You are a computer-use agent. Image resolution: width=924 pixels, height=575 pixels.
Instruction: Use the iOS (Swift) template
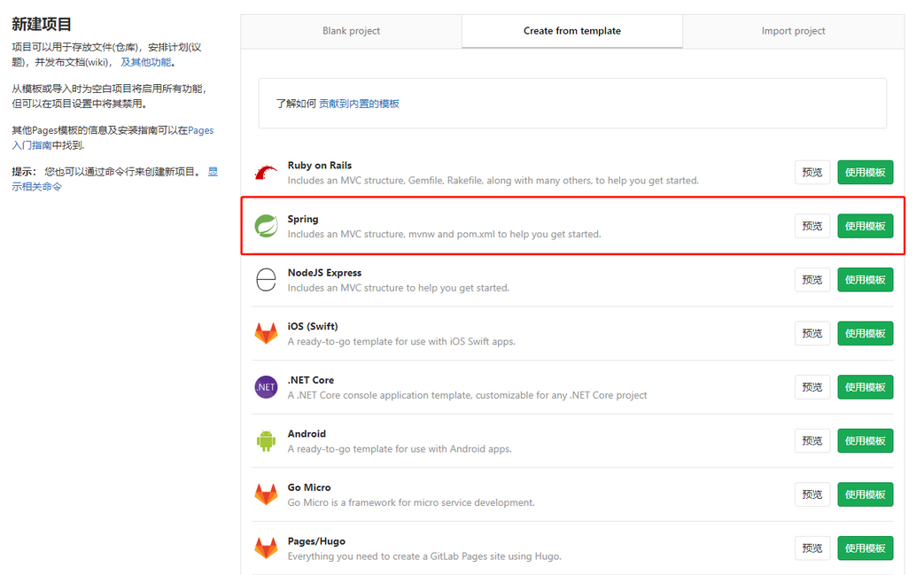pos(865,333)
